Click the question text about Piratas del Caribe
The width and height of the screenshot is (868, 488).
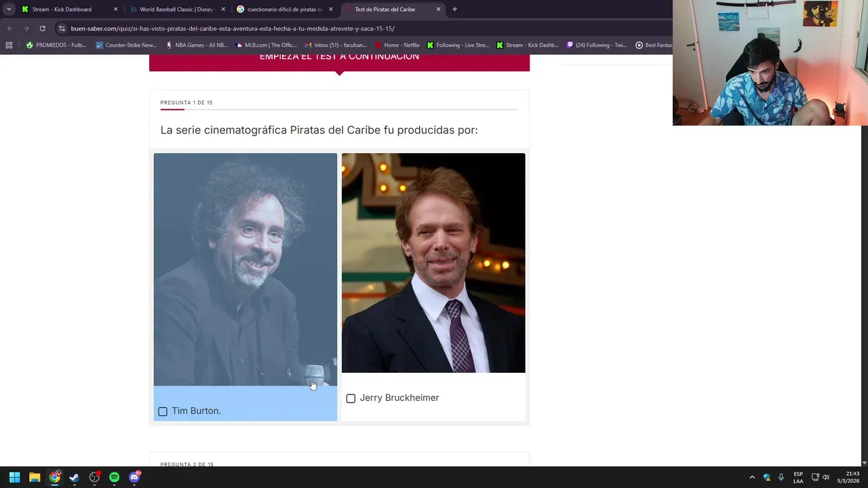click(319, 130)
